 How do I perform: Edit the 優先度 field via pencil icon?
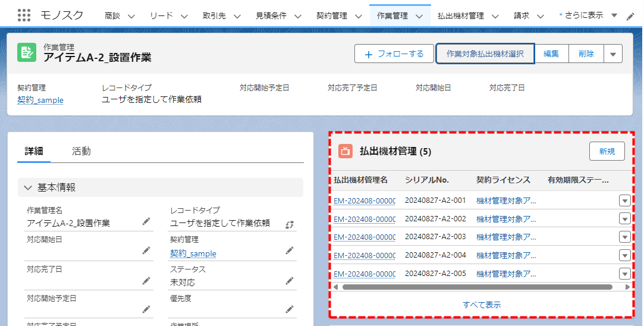290,309
